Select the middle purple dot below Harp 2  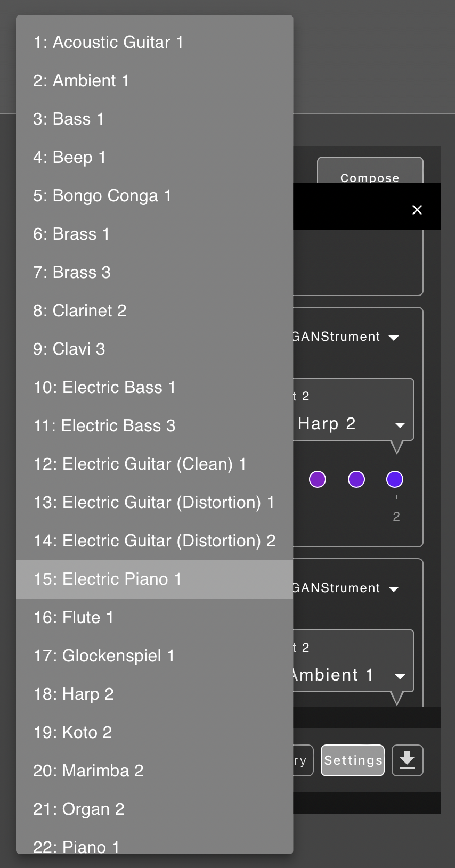point(356,479)
